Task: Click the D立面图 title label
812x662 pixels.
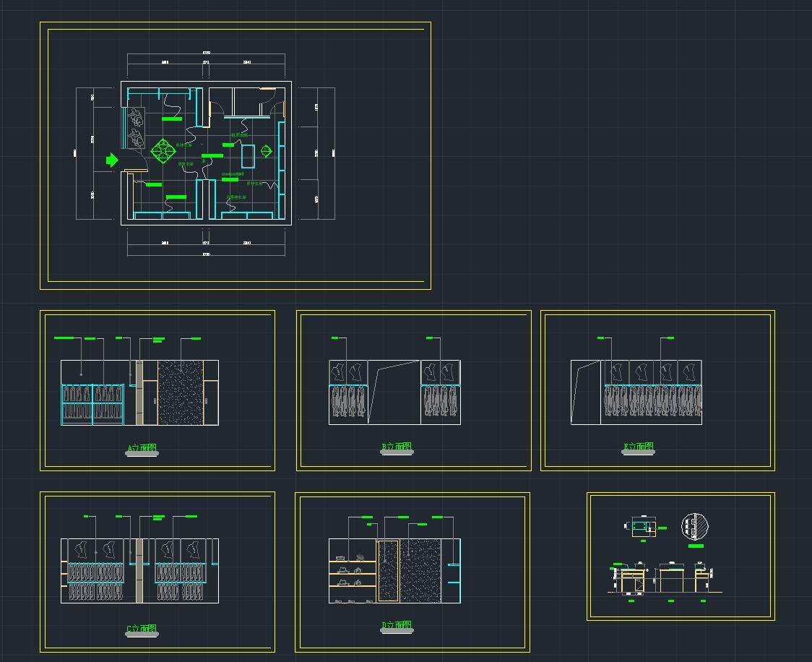Action: coord(397,626)
